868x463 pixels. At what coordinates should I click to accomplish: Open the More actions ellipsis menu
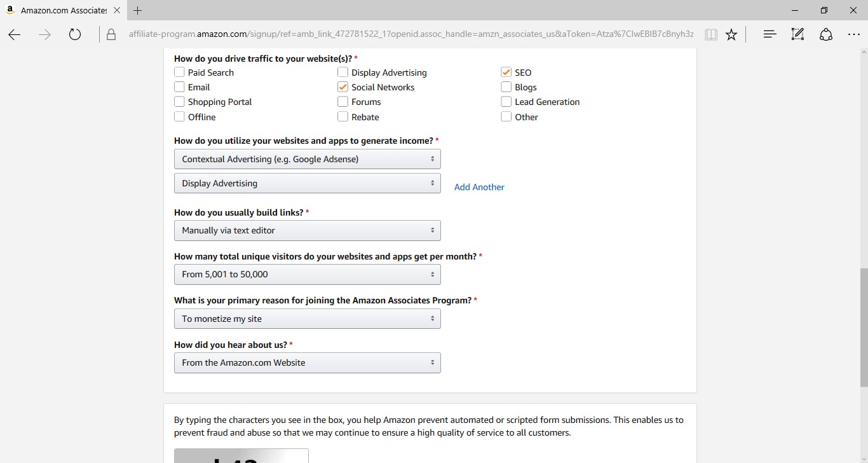pyautogui.click(x=854, y=34)
